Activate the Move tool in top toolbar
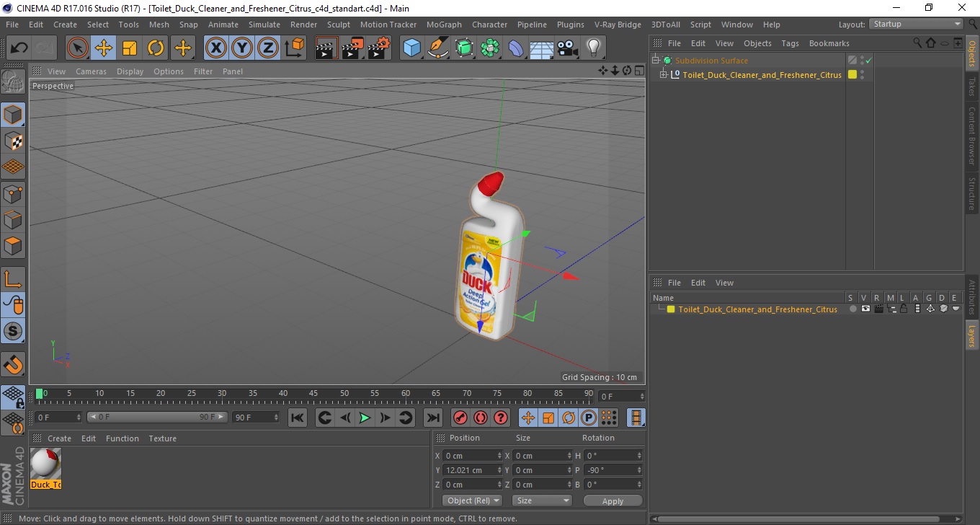Screen dimensions: 980x525 [x=104, y=48]
